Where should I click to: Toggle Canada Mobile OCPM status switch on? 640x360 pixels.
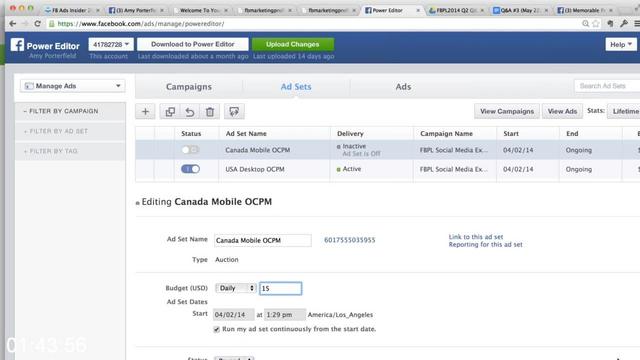(190, 150)
